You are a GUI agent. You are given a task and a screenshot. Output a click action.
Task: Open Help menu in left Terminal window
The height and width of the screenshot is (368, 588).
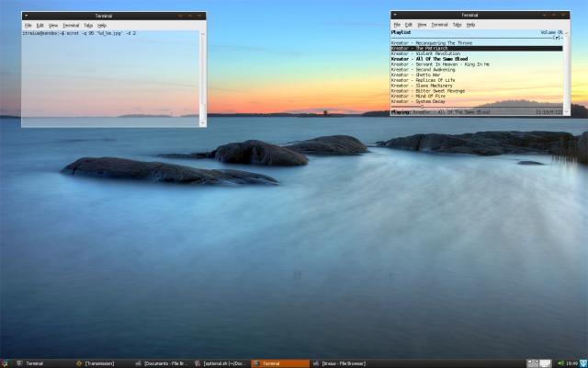[x=102, y=26]
